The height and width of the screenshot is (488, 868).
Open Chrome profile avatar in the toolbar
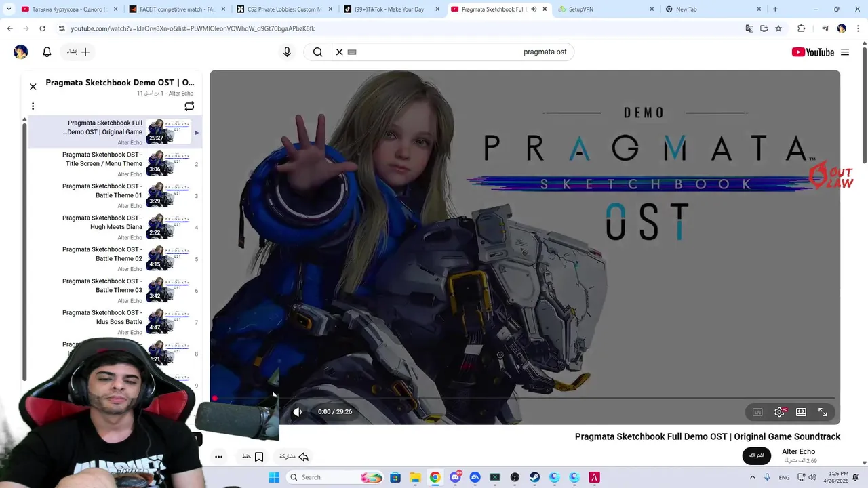[x=842, y=28]
